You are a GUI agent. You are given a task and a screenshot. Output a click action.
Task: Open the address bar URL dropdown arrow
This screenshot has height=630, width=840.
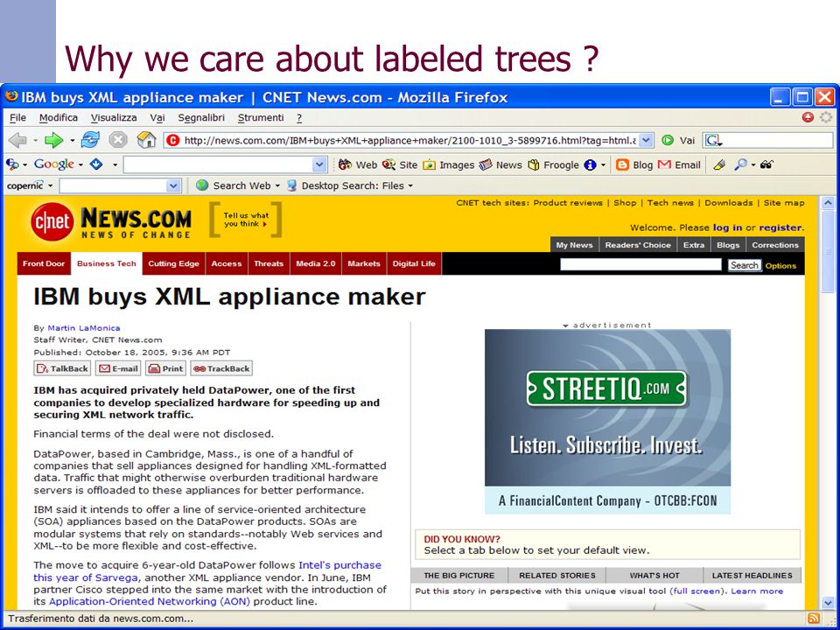(x=647, y=140)
